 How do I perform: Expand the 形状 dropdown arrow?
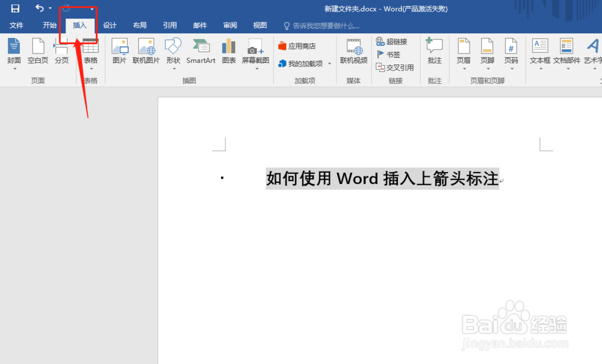[174, 69]
